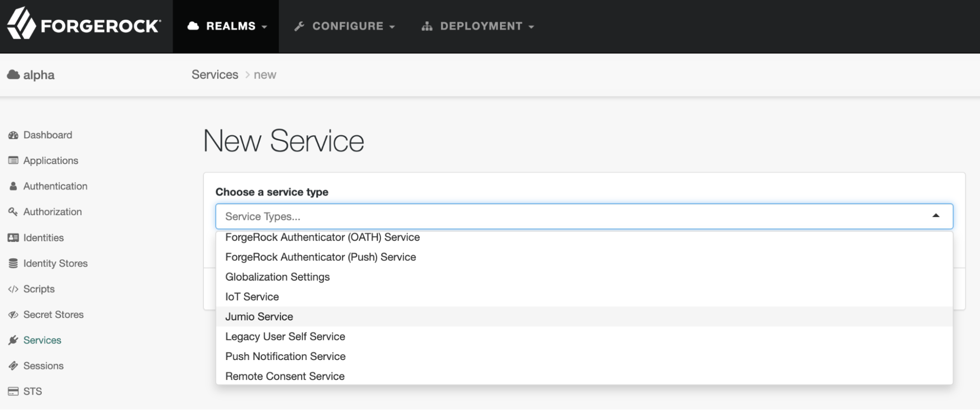Image resolution: width=980 pixels, height=410 pixels.
Task: Click the Services plug icon
Action: pos(13,340)
